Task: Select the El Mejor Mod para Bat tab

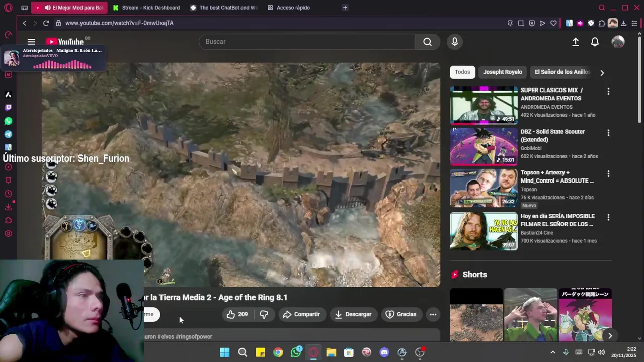Action: 69,8
